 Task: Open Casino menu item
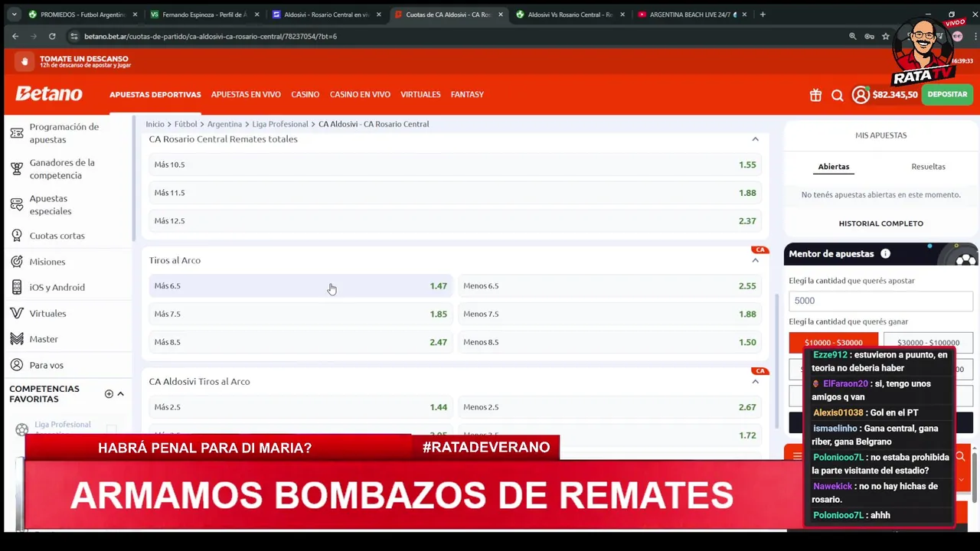pyautogui.click(x=305, y=95)
